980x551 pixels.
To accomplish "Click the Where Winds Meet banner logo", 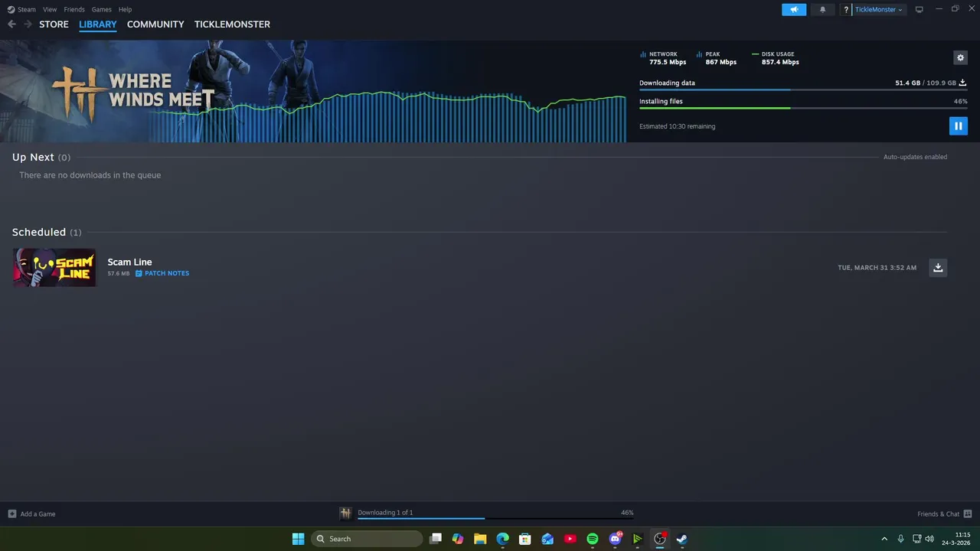I will pos(133,92).
